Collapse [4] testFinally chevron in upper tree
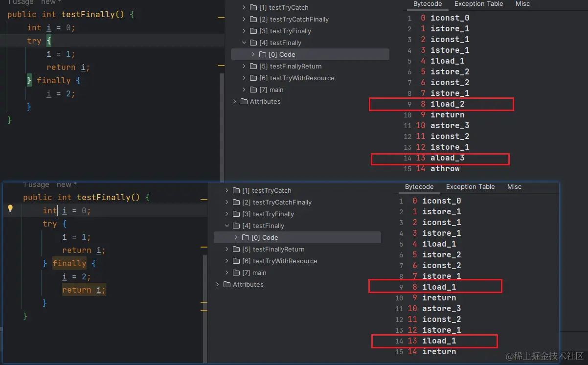 [x=244, y=43]
